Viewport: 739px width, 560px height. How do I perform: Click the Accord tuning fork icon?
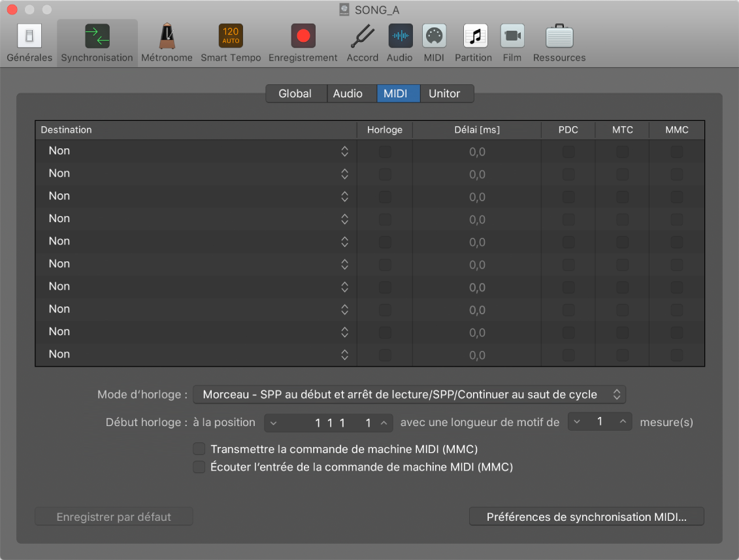coord(362,37)
